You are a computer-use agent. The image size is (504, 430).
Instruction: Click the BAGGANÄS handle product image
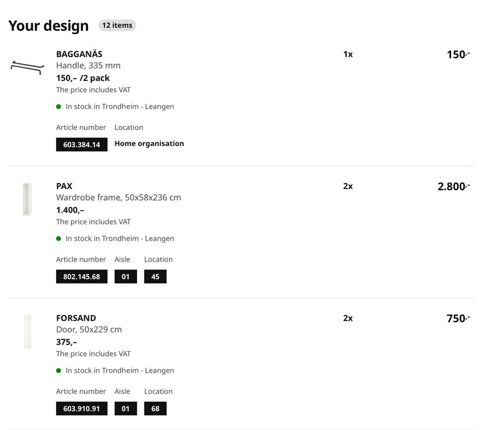(x=27, y=67)
